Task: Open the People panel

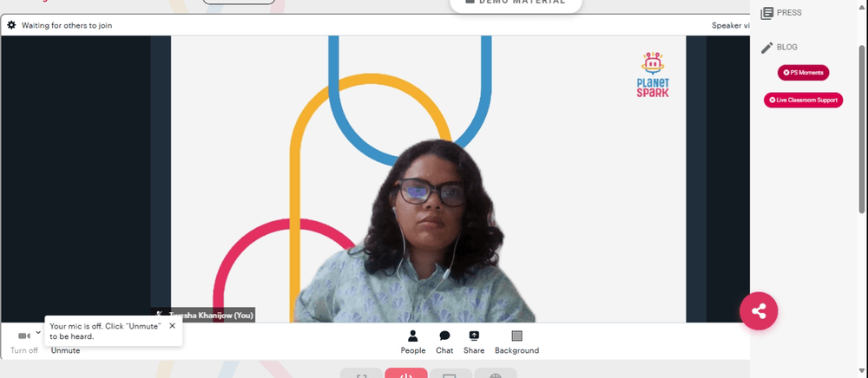Action: (413, 342)
